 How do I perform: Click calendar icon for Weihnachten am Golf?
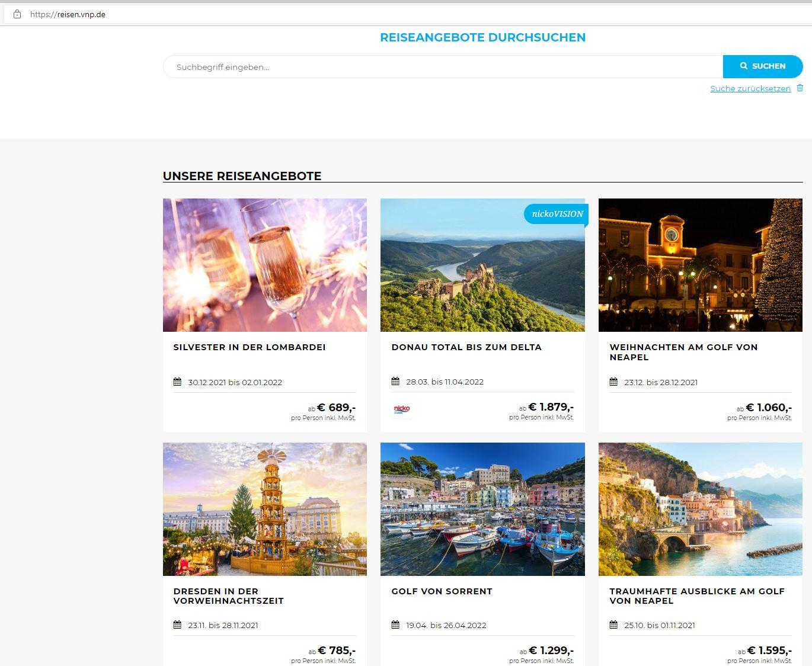click(613, 382)
